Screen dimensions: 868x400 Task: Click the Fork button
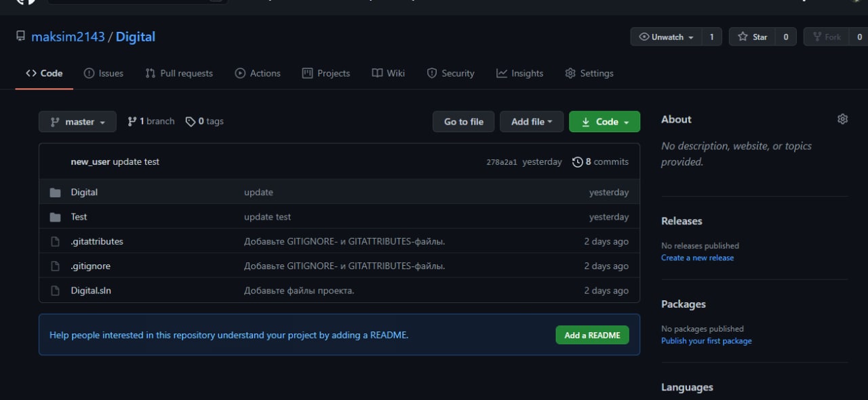pos(826,37)
